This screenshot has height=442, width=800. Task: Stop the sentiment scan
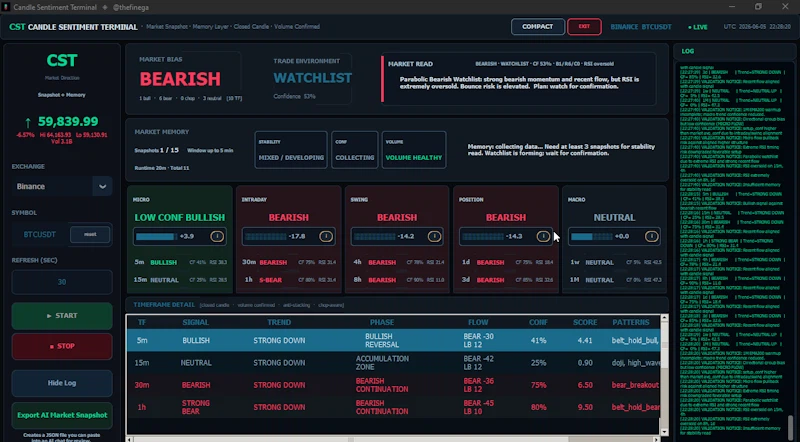click(62, 346)
